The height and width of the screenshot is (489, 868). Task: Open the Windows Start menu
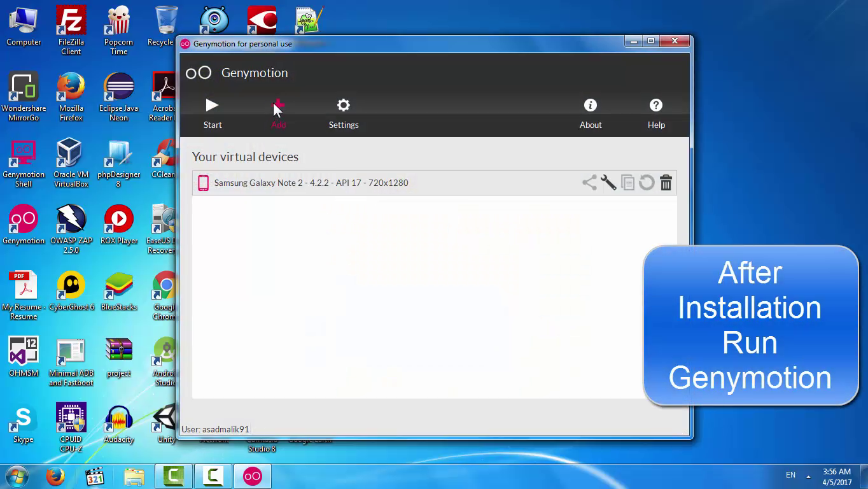point(16,476)
